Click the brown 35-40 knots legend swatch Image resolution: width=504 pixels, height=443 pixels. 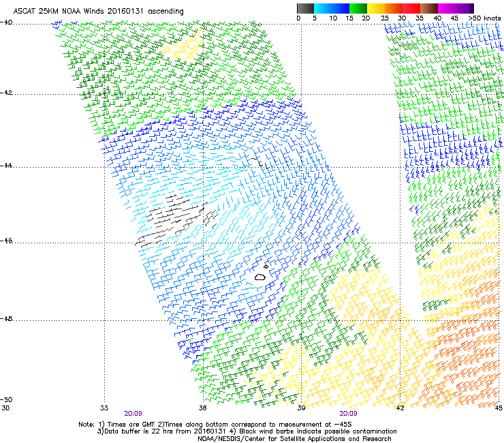point(429,8)
